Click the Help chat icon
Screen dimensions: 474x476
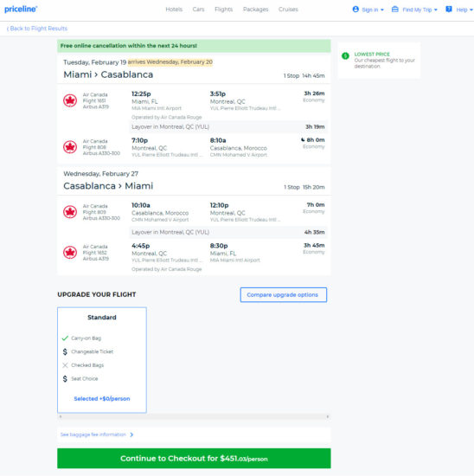coord(449,10)
